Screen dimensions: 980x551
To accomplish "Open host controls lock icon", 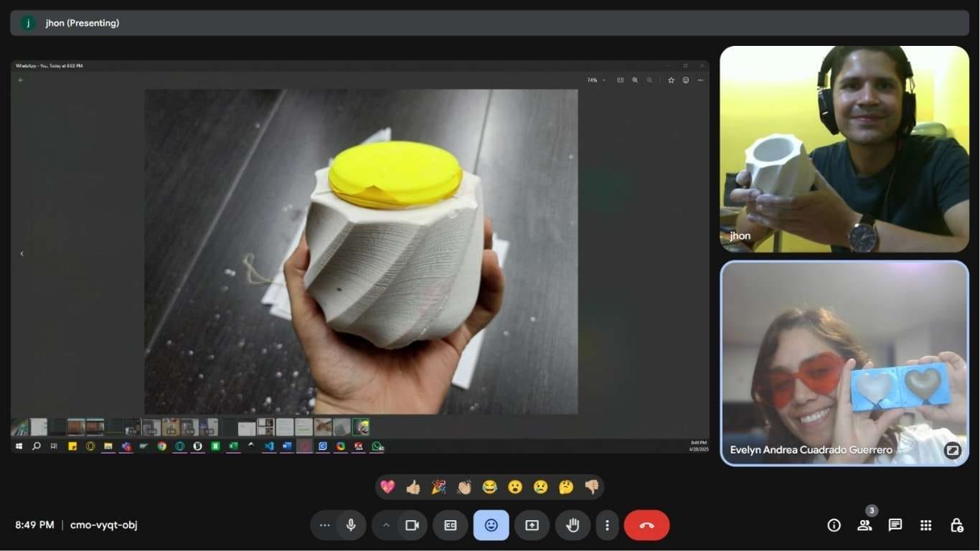I will pos(956,525).
